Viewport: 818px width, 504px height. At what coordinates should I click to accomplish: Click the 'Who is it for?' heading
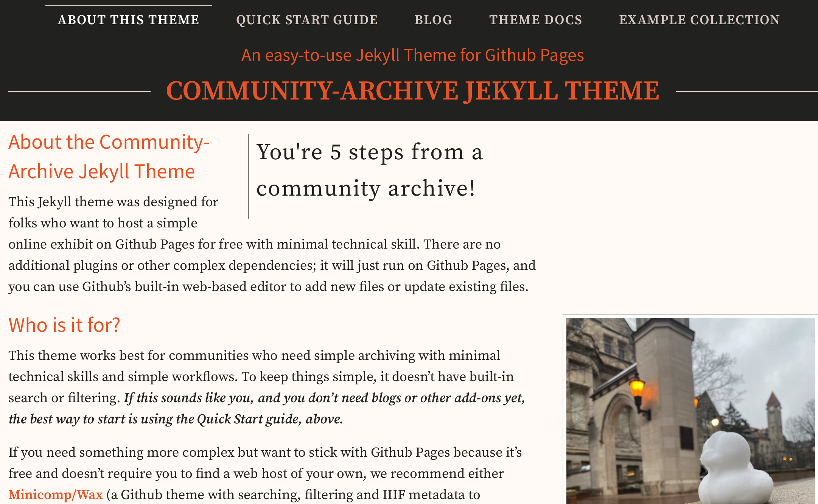[64, 325]
